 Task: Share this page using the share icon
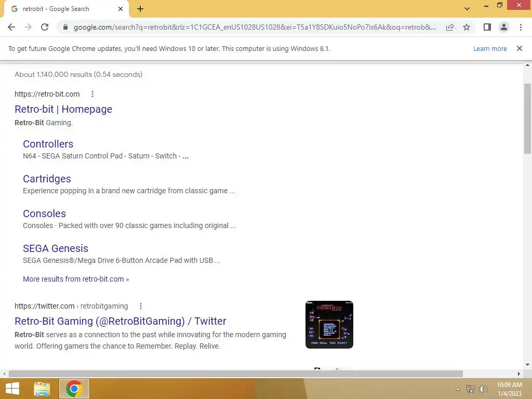(x=450, y=27)
